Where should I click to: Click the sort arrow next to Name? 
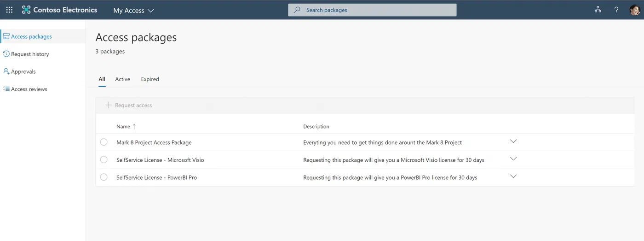[134, 126]
